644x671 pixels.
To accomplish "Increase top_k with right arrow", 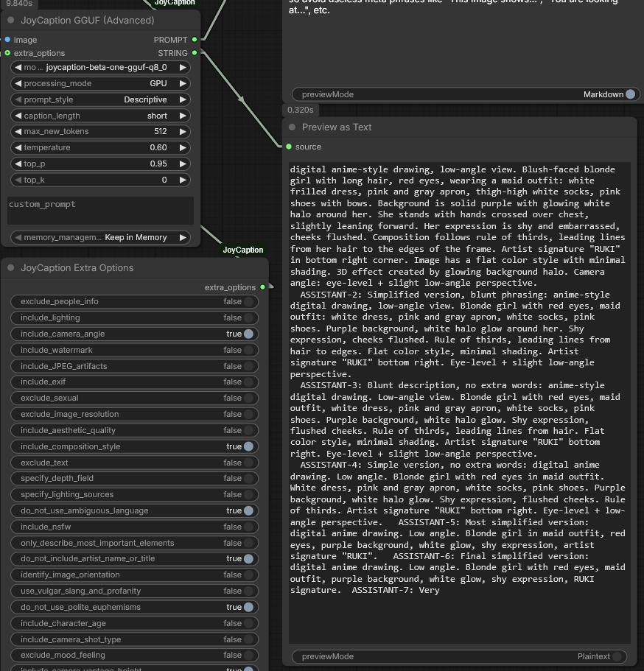I will point(183,180).
